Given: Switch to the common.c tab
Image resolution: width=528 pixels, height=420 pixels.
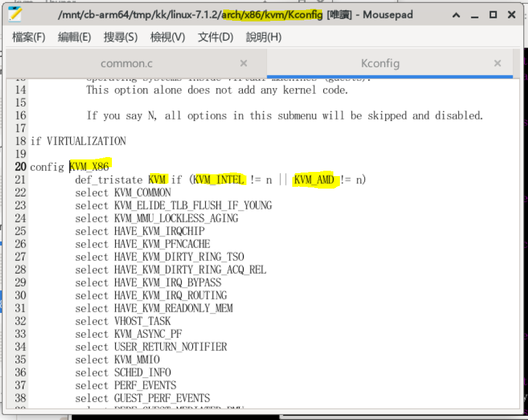Looking at the screenshot, I should [127, 63].
